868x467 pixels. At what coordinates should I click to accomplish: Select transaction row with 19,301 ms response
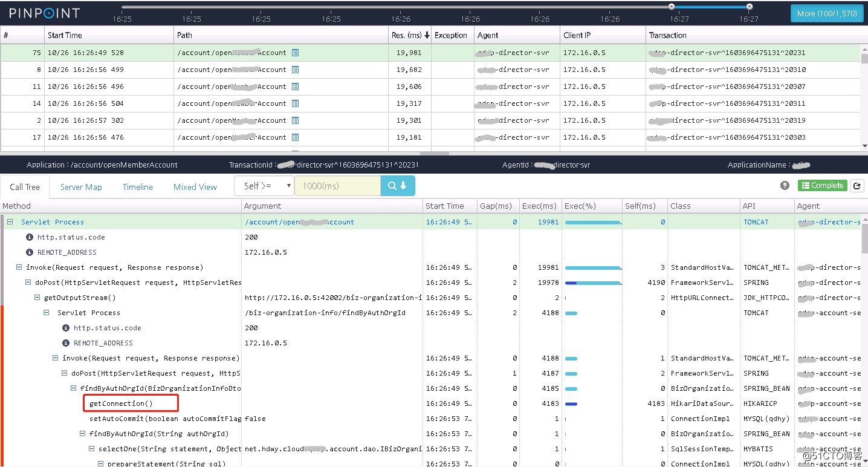coord(430,120)
